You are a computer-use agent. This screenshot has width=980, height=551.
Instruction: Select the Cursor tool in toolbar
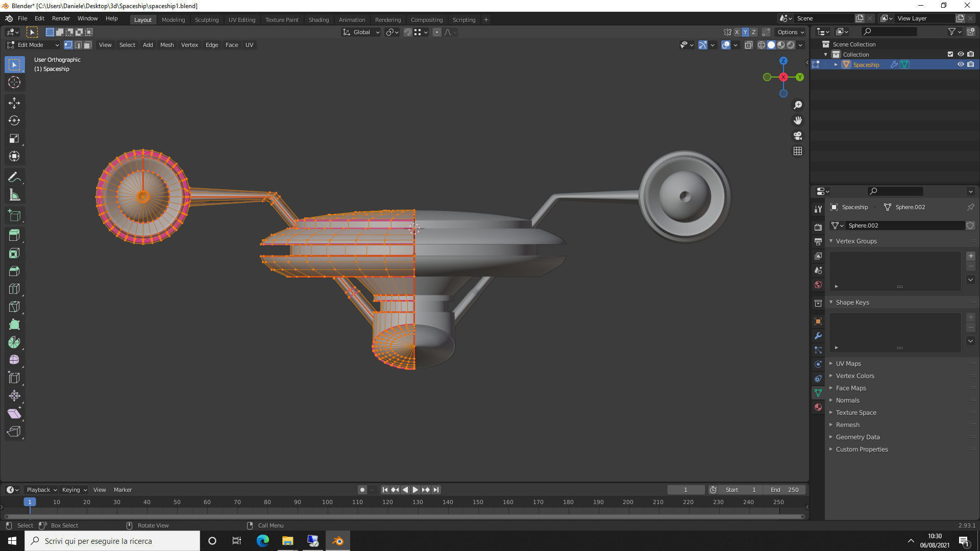pos(14,82)
